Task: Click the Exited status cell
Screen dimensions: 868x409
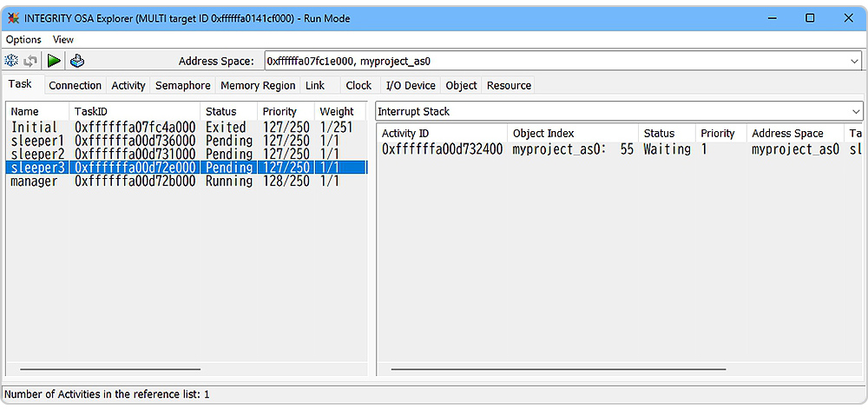Action: [x=226, y=128]
